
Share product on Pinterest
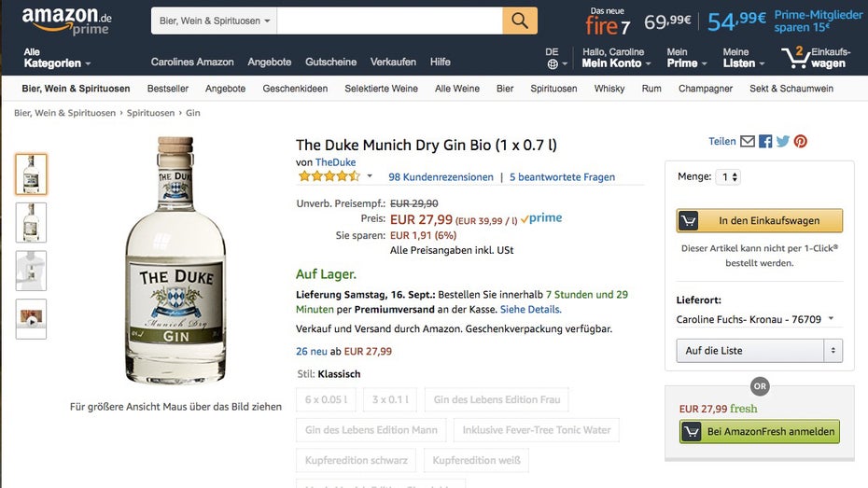point(801,142)
